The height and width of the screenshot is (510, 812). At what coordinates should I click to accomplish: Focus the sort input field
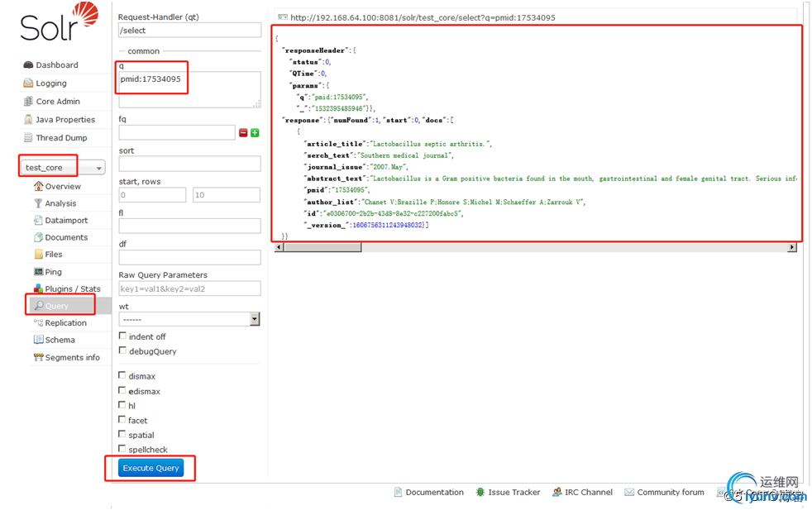[x=189, y=164]
